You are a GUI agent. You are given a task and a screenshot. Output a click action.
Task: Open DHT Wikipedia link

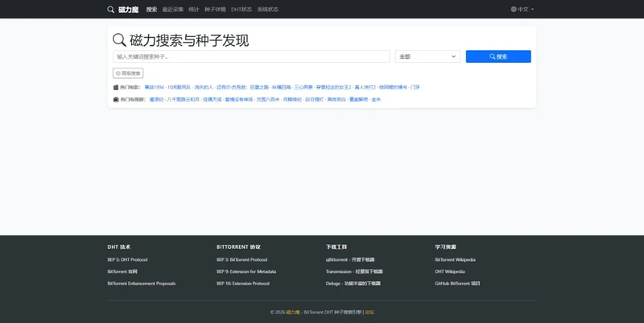[450, 271]
